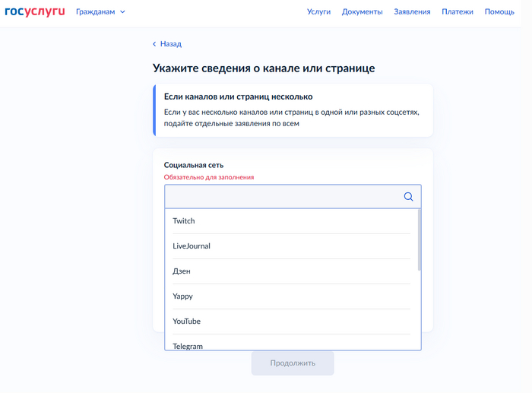
Task: Click the Госуслуги logo
Action: 35,11
